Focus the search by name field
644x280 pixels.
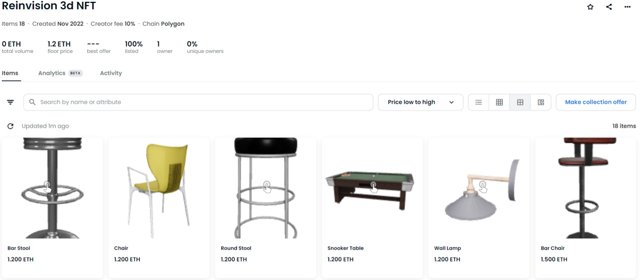tap(202, 102)
